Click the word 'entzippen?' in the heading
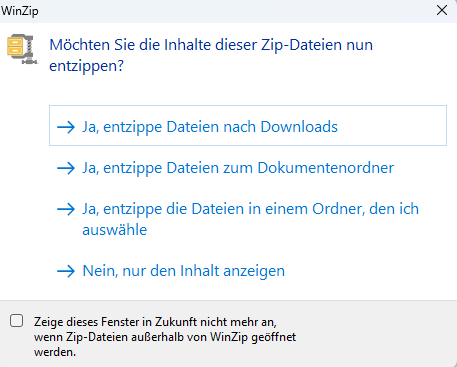 point(87,66)
